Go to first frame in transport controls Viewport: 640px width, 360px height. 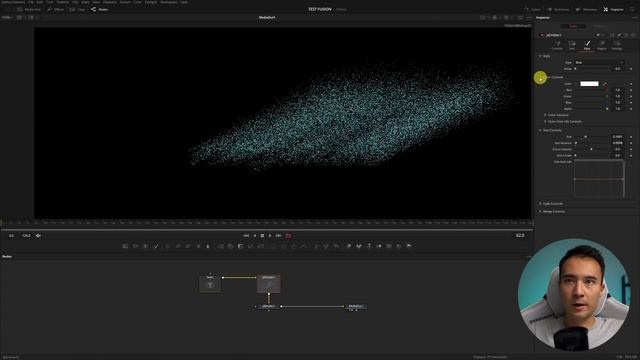(246, 236)
